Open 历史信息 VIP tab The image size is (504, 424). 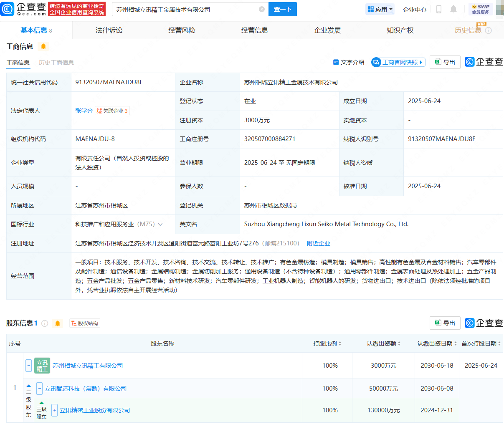(x=468, y=30)
